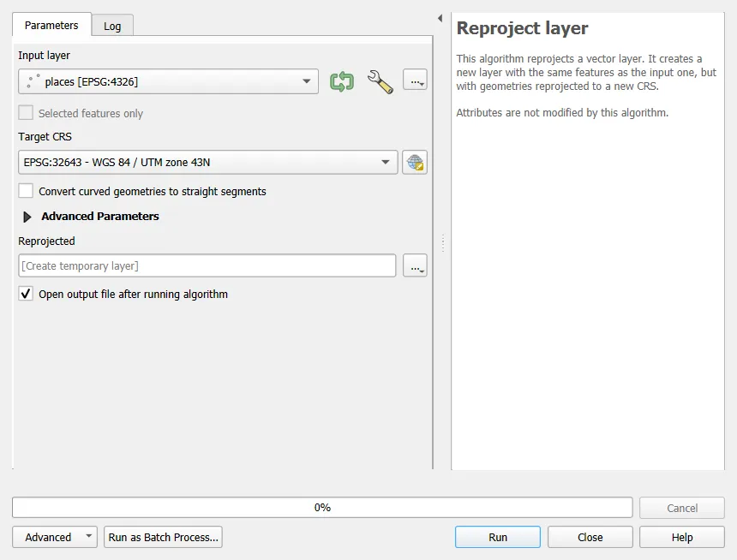The width and height of the screenshot is (737, 560).
Task: Expand the Advanced Parameters section
Action: point(27,217)
